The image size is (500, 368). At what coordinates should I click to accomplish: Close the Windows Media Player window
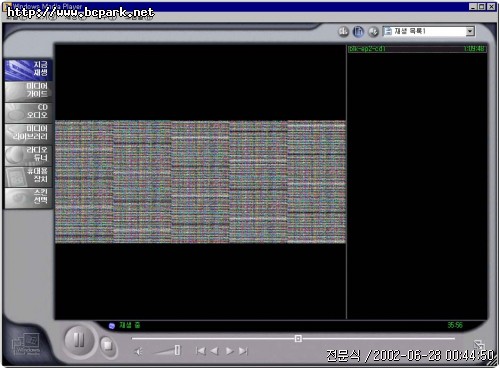pyautogui.click(x=491, y=6)
